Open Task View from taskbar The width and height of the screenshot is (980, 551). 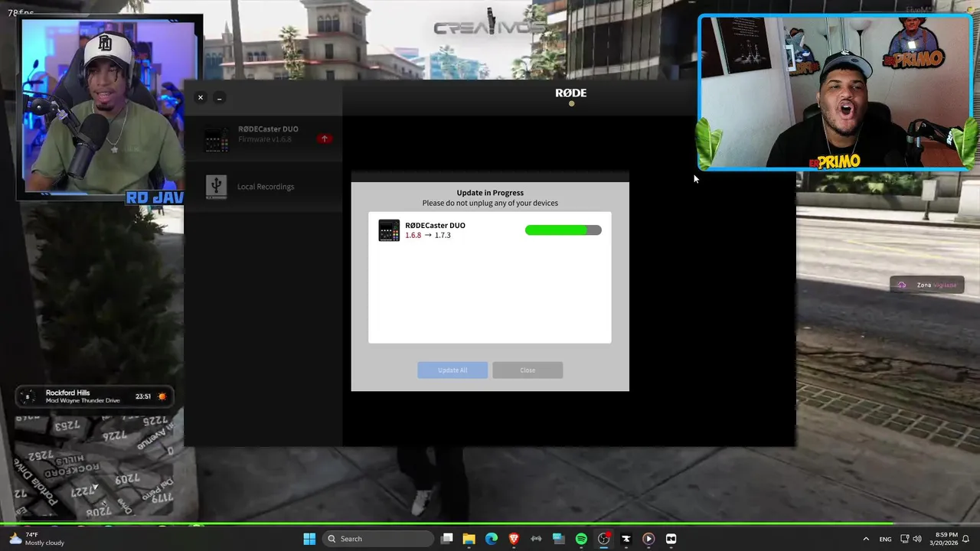447,539
